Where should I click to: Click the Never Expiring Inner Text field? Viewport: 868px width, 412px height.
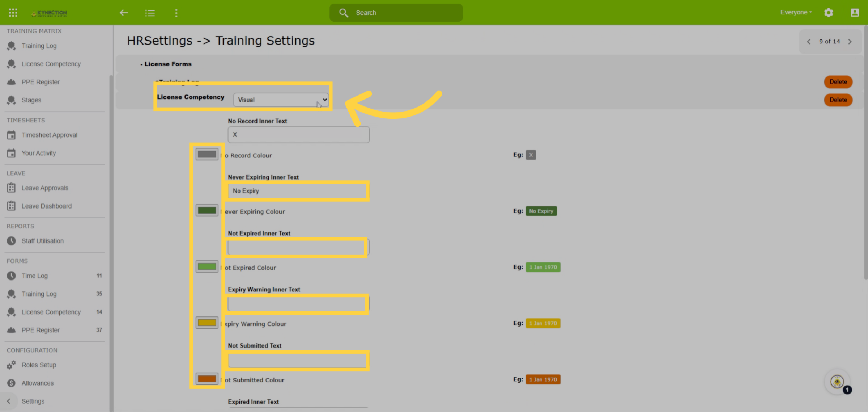click(x=298, y=191)
